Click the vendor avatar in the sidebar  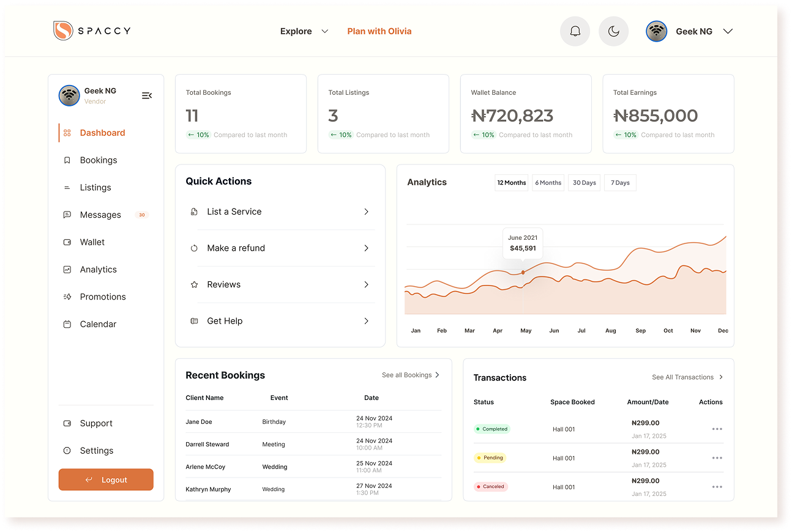pyautogui.click(x=69, y=95)
